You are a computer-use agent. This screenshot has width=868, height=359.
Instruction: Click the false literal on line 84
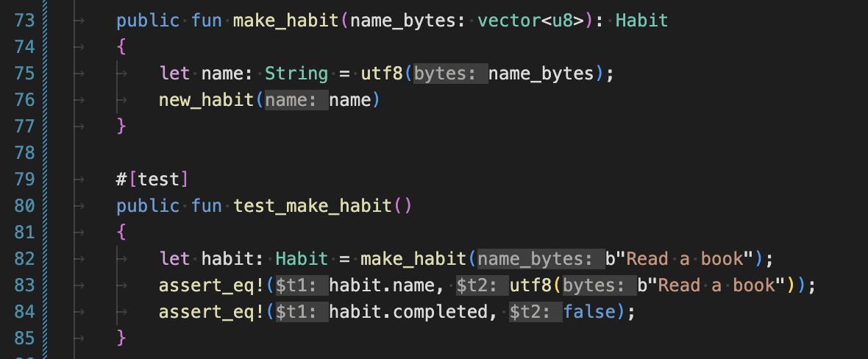coord(589,312)
